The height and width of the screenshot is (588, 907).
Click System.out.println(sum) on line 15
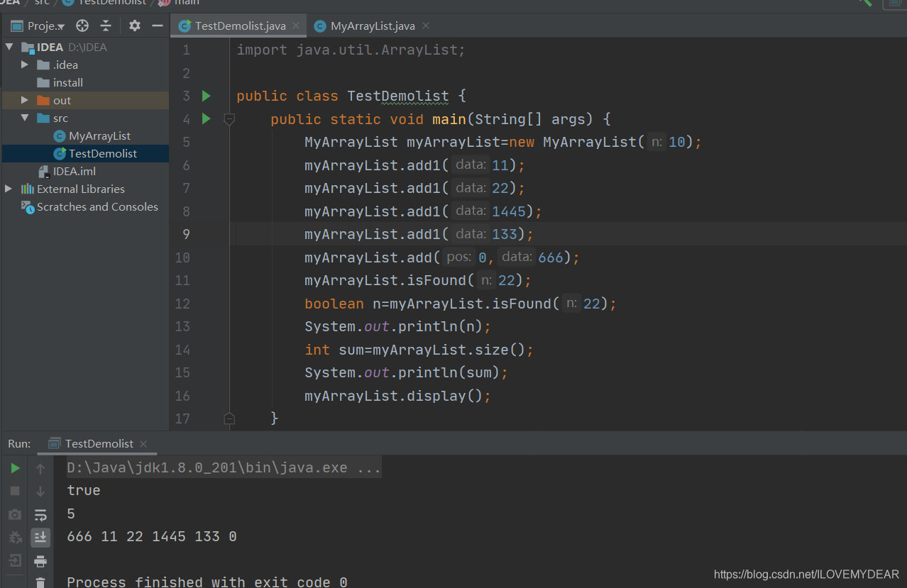coord(407,372)
